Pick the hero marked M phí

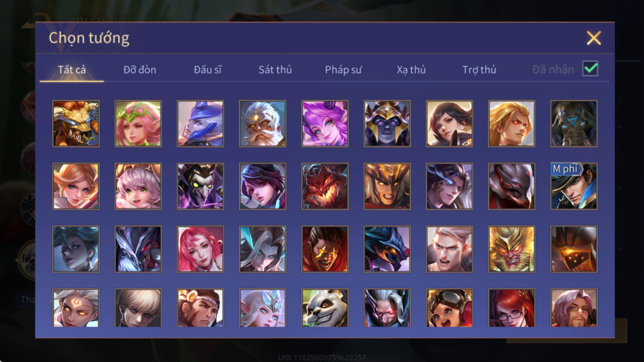click(574, 186)
